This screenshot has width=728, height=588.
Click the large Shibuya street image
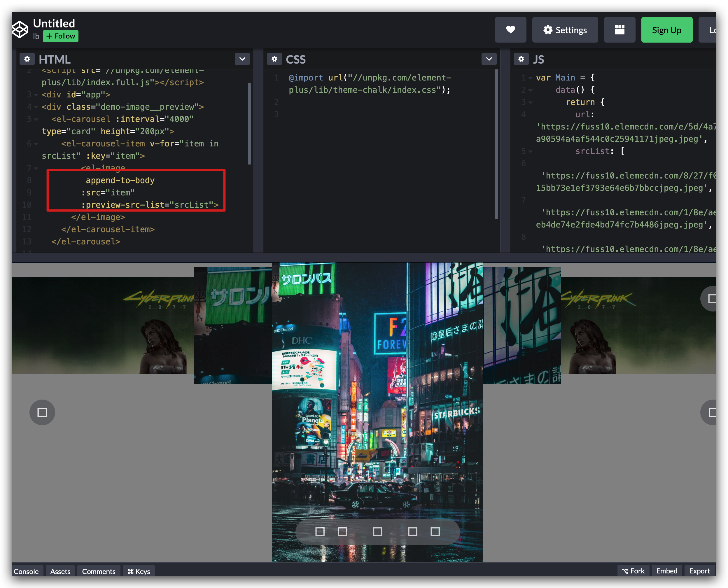377,412
